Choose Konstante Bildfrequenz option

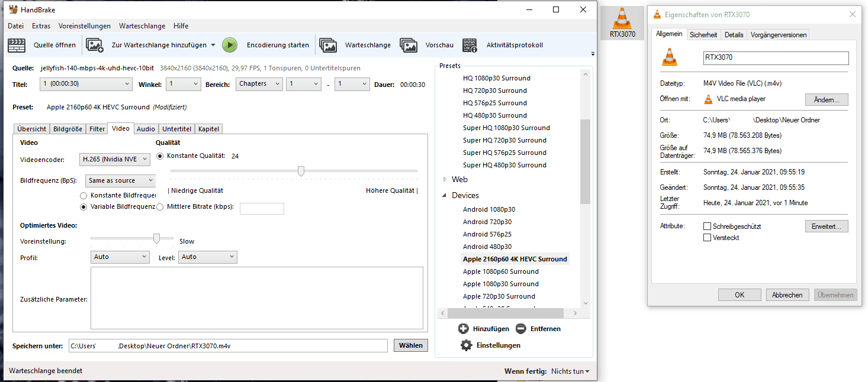point(83,195)
